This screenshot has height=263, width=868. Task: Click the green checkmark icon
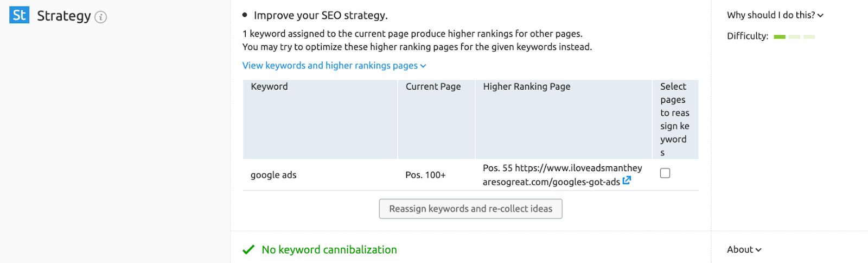tap(248, 249)
